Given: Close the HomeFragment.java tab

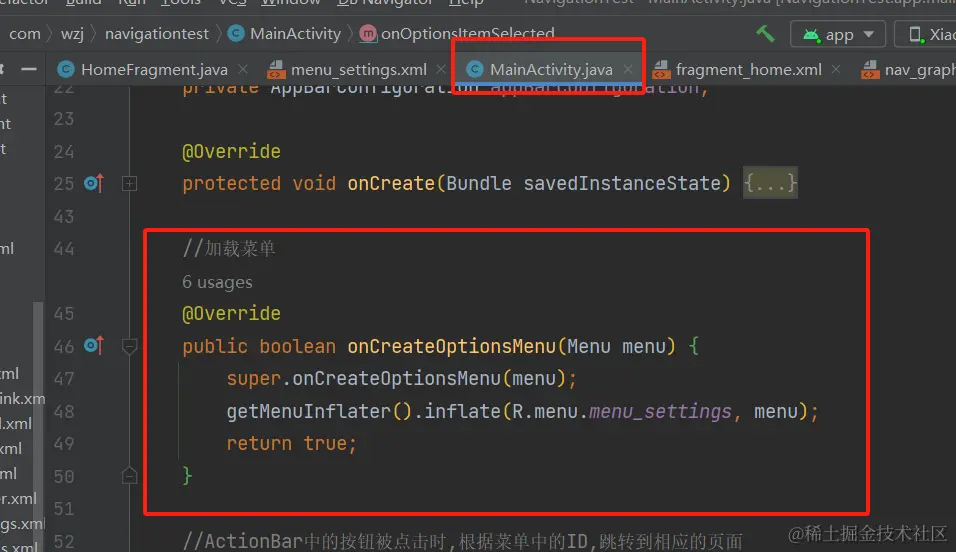Looking at the screenshot, I should [243, 70].
